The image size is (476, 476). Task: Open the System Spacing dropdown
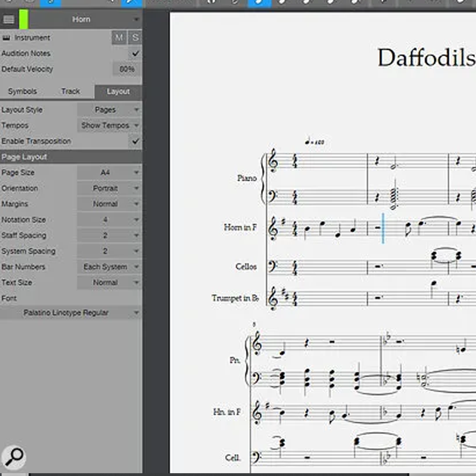(109, 251)
